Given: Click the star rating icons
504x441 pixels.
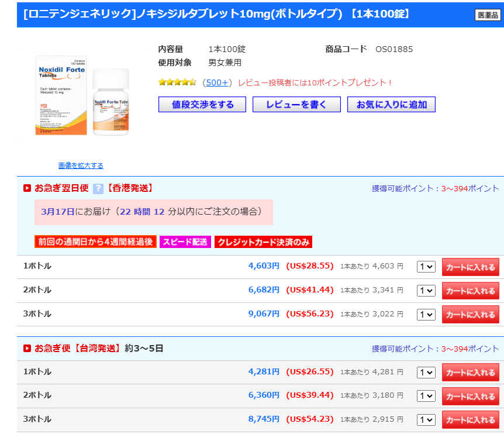Looking at the screenshot, I should tap(177, 82).
